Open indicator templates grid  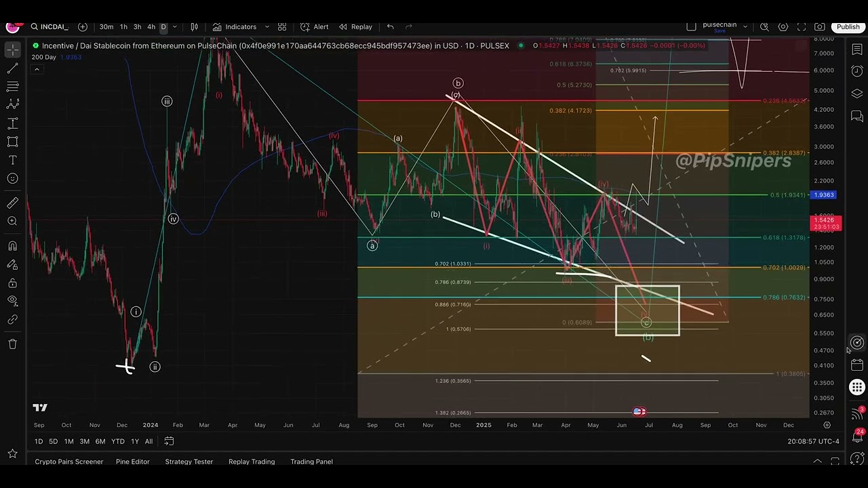click(x=282, y=27)
